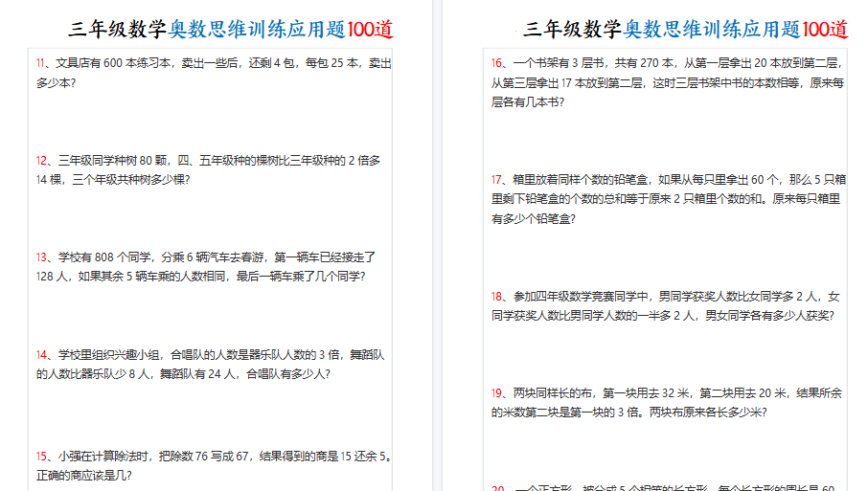
Task: Click the left page title heading
Action: tap(231, 29)
